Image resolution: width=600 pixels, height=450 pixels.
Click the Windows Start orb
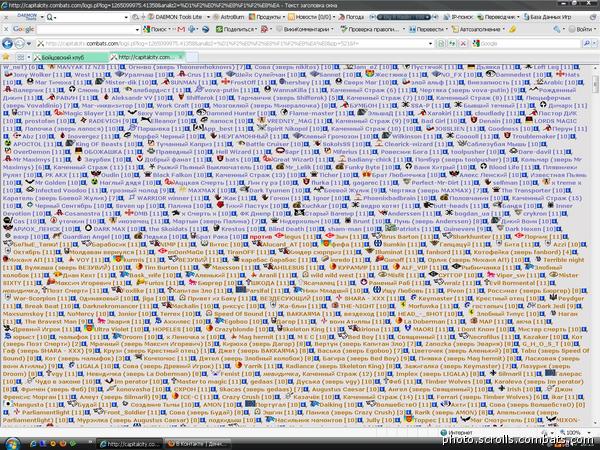[x=11, y=444]
